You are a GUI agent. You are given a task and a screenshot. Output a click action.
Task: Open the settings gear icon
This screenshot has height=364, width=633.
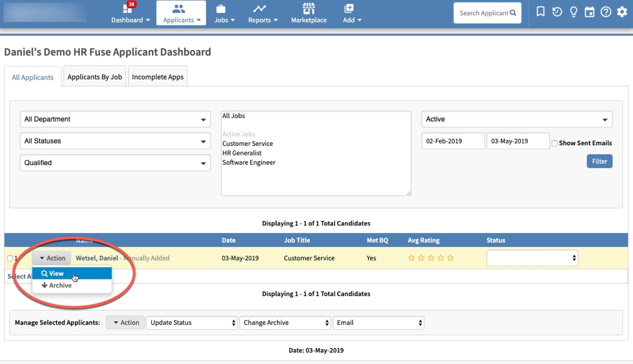point(622,12)
